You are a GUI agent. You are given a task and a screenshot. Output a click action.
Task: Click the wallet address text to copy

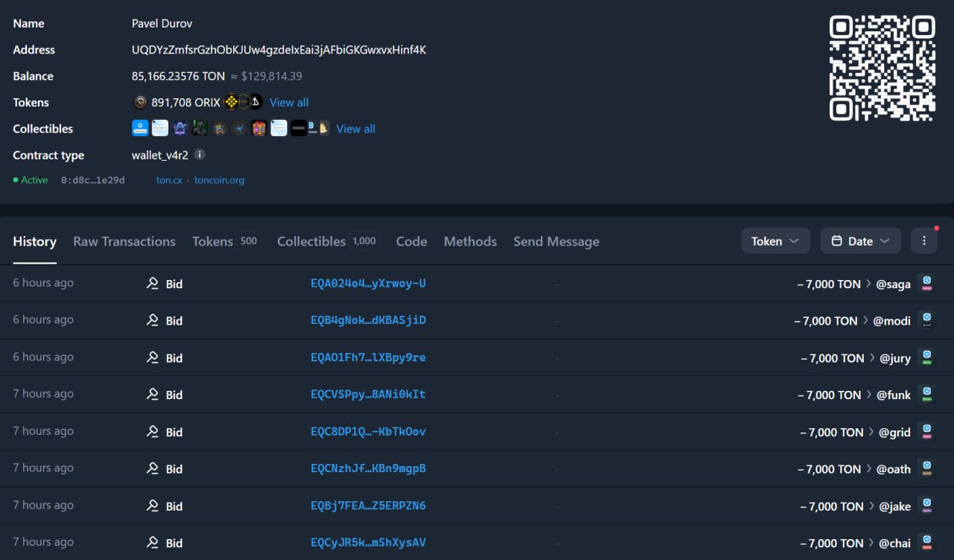coord(279,50)
